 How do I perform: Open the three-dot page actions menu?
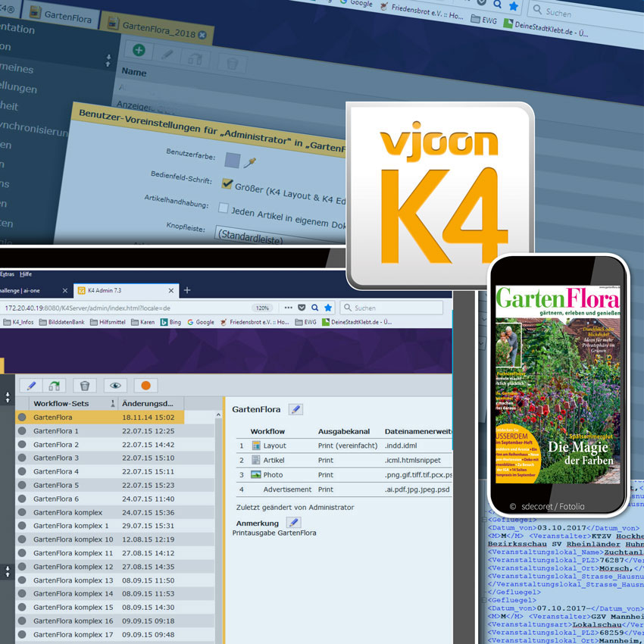[x=289, y=308]
